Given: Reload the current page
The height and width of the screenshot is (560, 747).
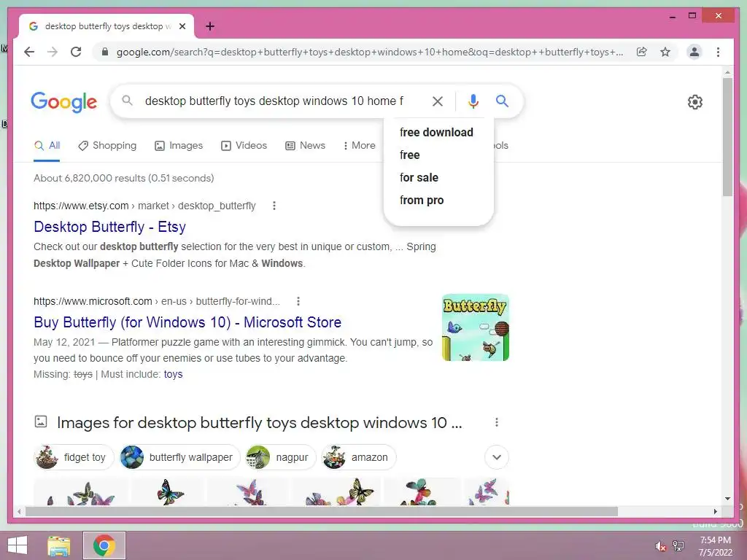Looking at the screenshot, I should tap(76, 52).
